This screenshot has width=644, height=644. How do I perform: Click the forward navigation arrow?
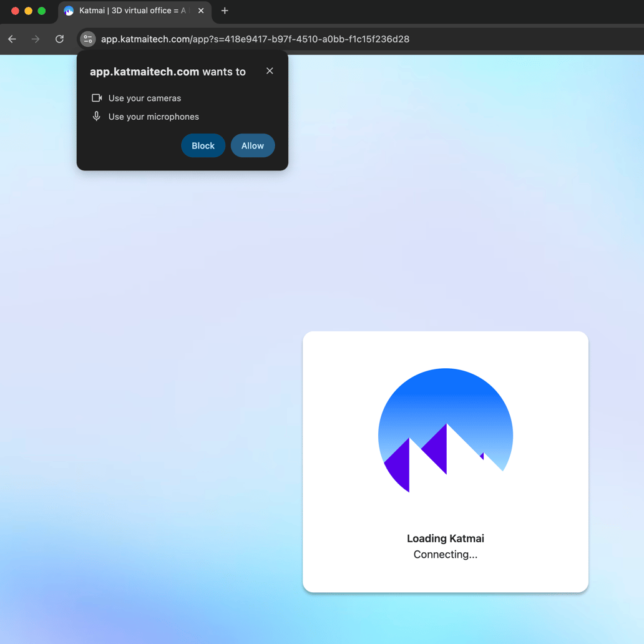pyautogui.click(x=36, y=39)
